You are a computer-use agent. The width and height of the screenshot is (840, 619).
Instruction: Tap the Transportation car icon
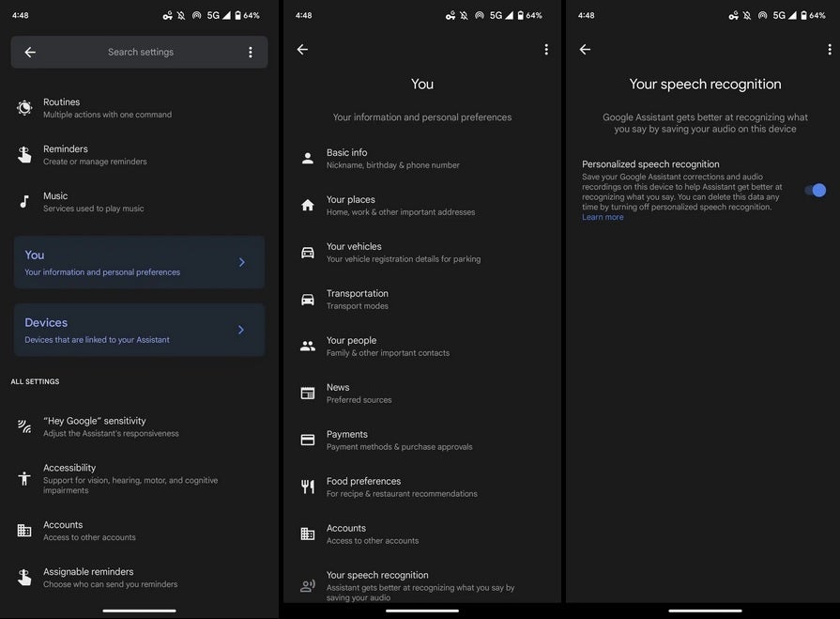point(308,299)
